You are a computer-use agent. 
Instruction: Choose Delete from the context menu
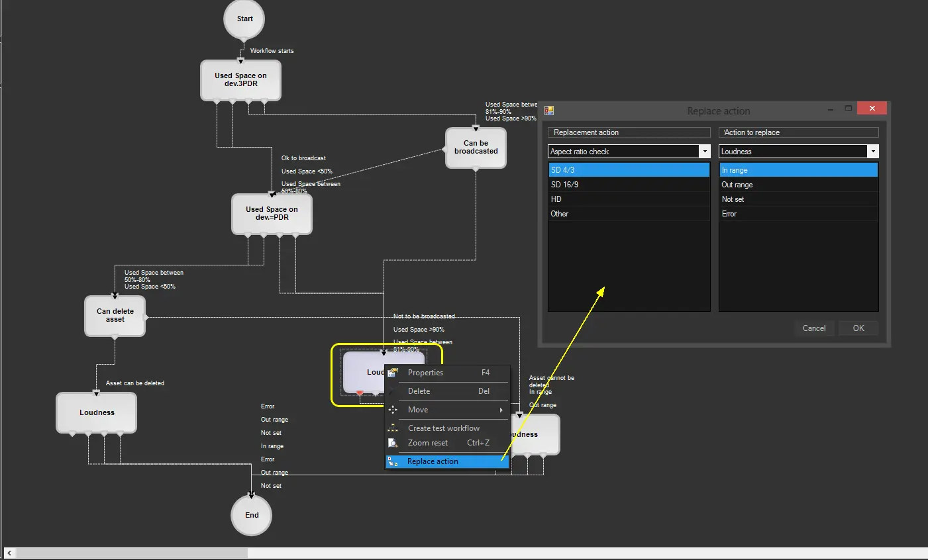(419, 391)
